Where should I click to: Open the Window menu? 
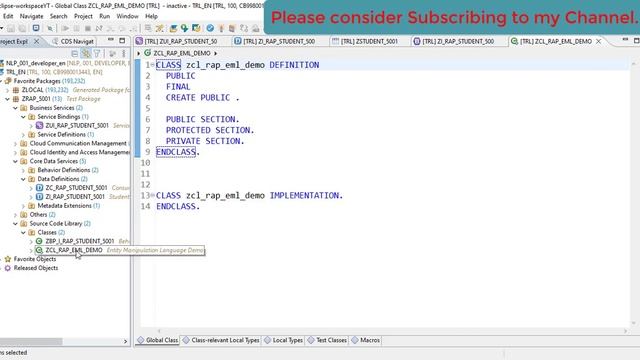pyautogui.click(x=127, y=16)
